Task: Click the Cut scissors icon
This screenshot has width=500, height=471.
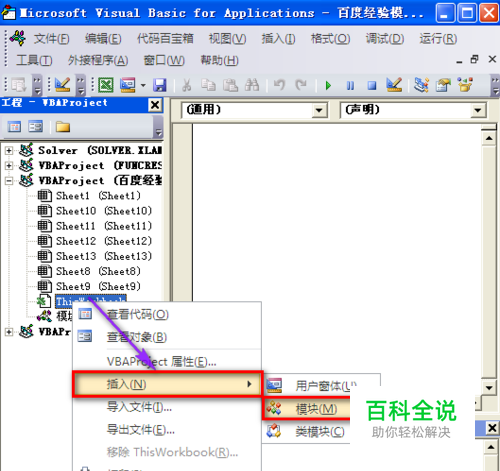Action: tap(187, 85)
